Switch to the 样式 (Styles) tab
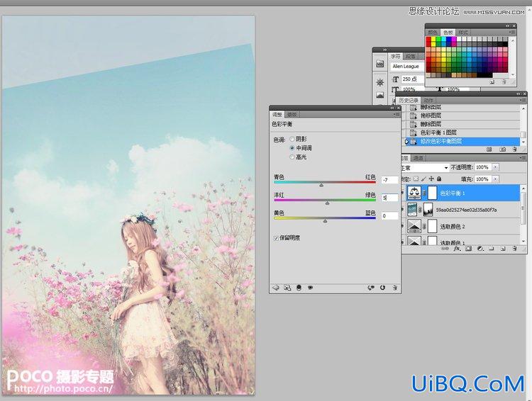Image resolution: width=532 pixels, height=401 pixels. tap(463, 32)
